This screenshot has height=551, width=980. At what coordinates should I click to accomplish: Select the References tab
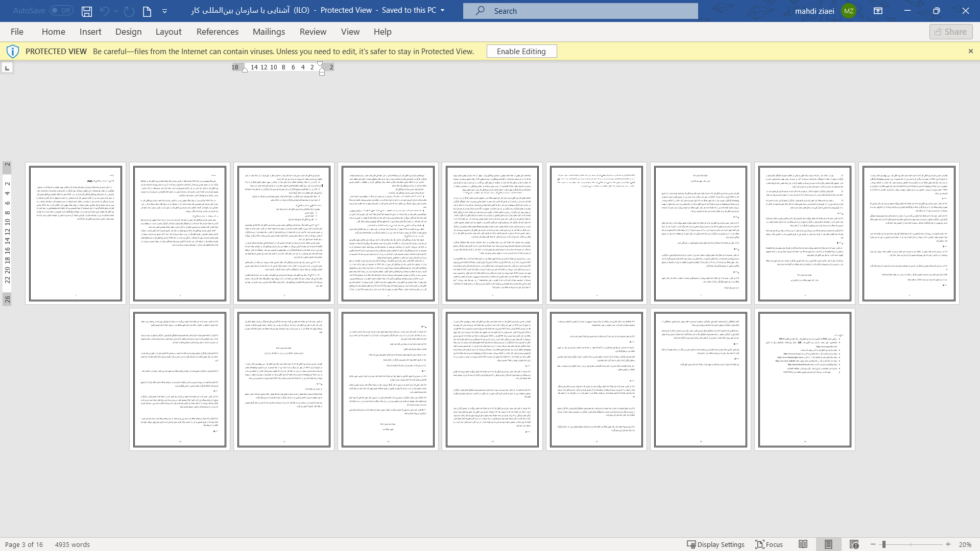point(218,32)
